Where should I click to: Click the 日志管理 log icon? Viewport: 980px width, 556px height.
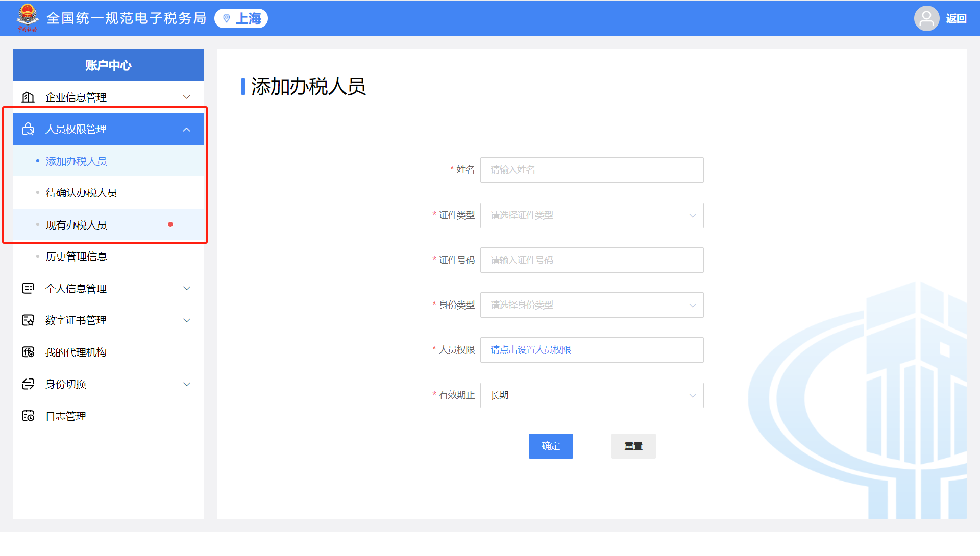(27, 416)
